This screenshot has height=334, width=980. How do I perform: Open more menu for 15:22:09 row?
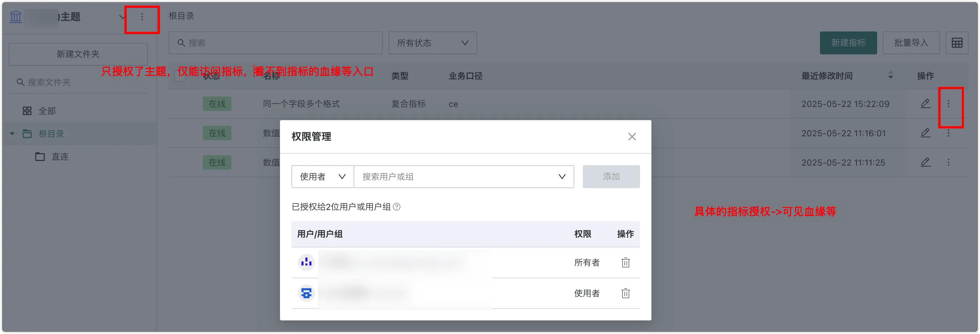[949, 104]
